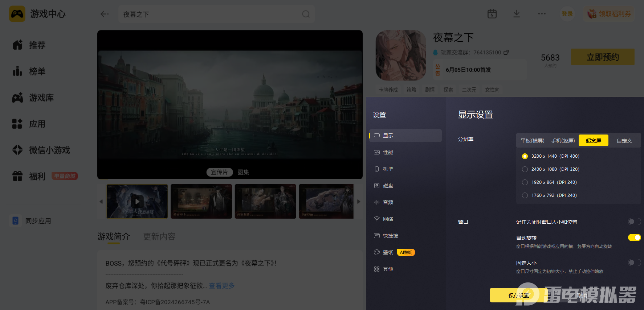This screenshot has height=310, width=644.
Task: Open the downloads icon in top bar
Action: (517, 14)
